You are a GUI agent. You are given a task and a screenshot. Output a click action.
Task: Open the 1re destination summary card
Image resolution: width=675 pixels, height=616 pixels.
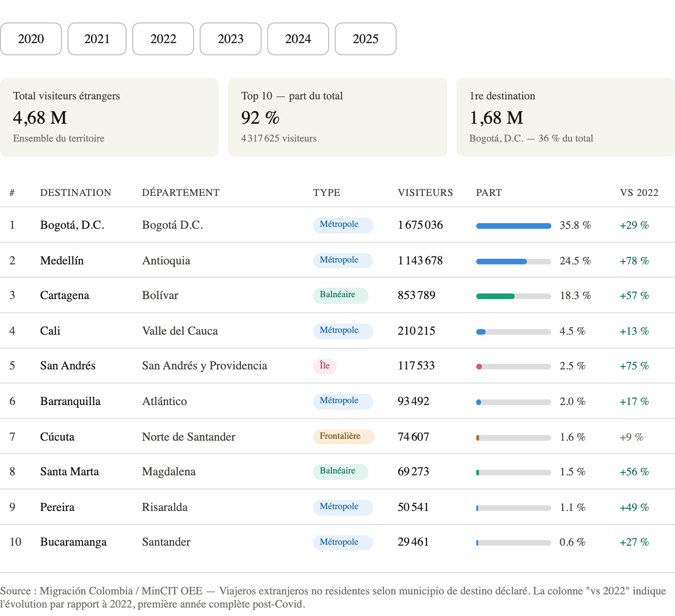pos(565,117)
